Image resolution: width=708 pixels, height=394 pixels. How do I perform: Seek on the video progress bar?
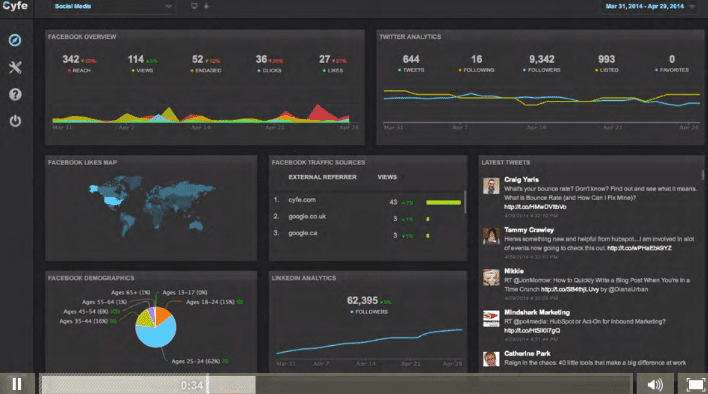335,385
